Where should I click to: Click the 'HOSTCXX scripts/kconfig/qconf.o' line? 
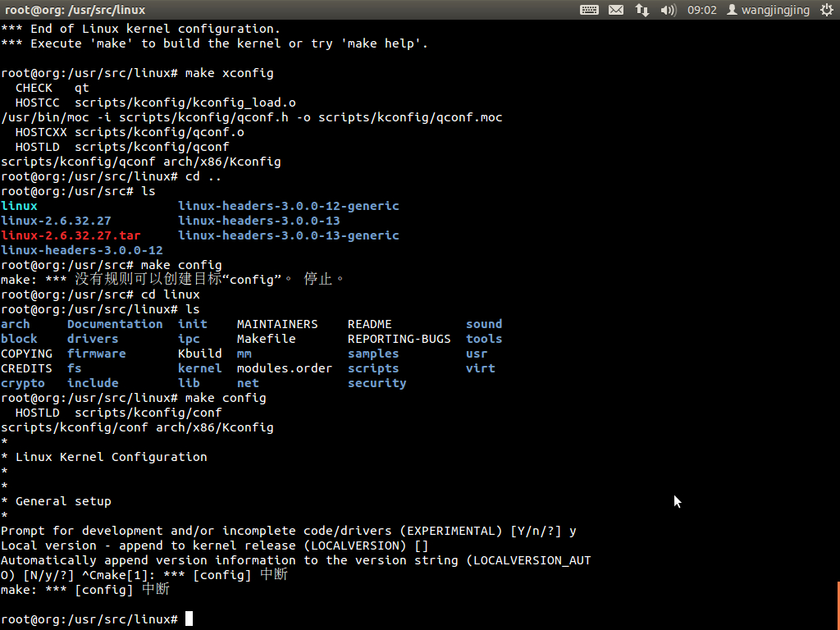coord(130,132)
